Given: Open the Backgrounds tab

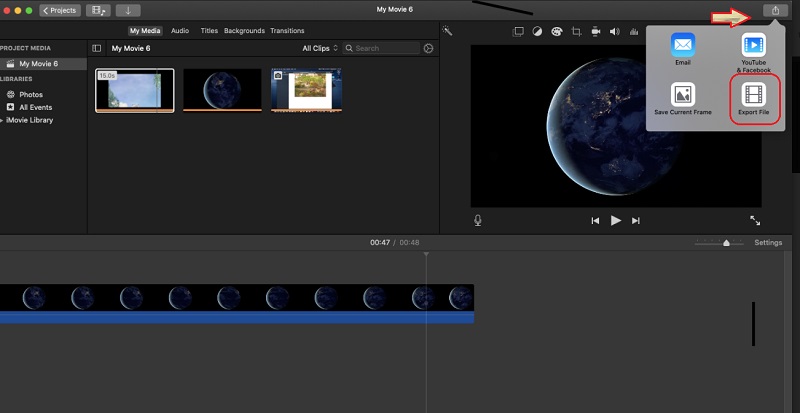Looking at the screenshot, I should pyautogui.click(x=244, y=31).
